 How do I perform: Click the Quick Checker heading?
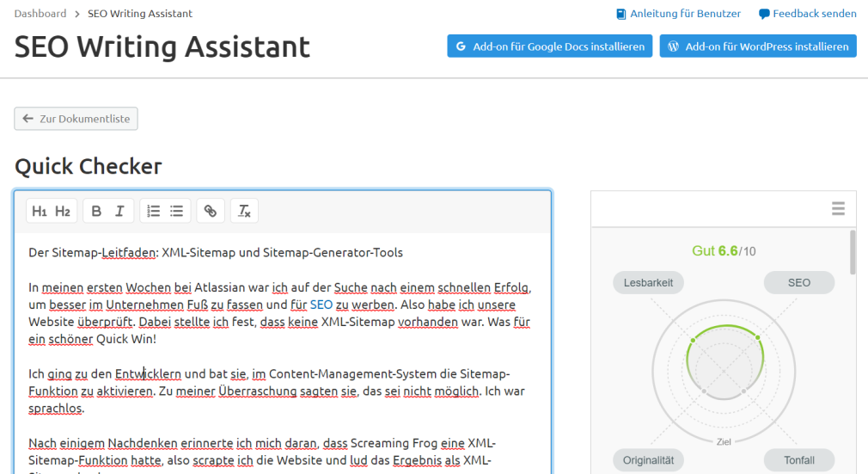88,166
